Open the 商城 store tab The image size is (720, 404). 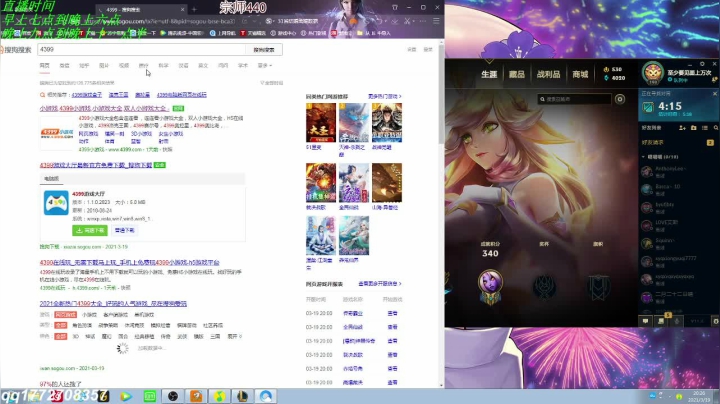(580, 74)
